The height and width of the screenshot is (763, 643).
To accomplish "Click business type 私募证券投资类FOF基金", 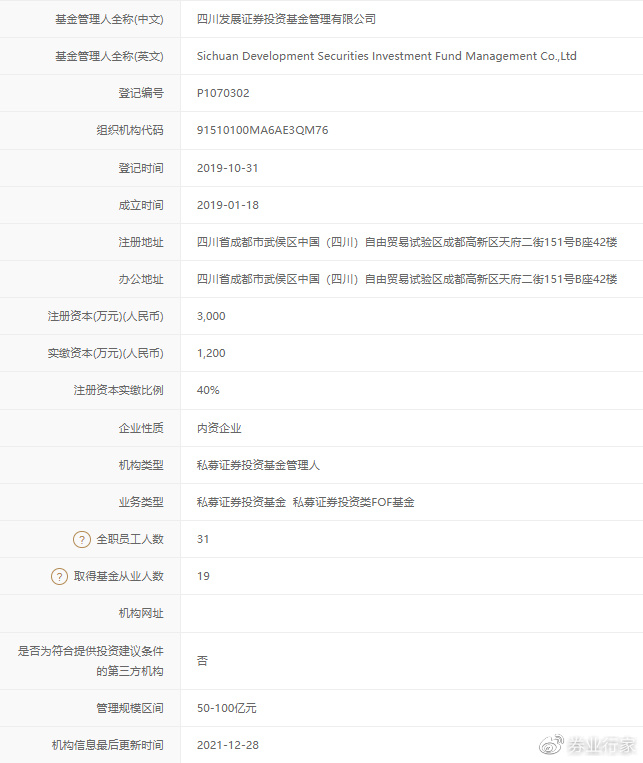I will (x=353, y=502).
